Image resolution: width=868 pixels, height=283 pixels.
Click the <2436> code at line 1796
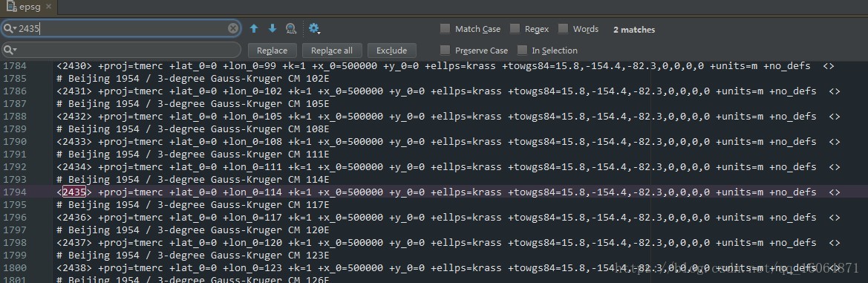pos(74,218)
